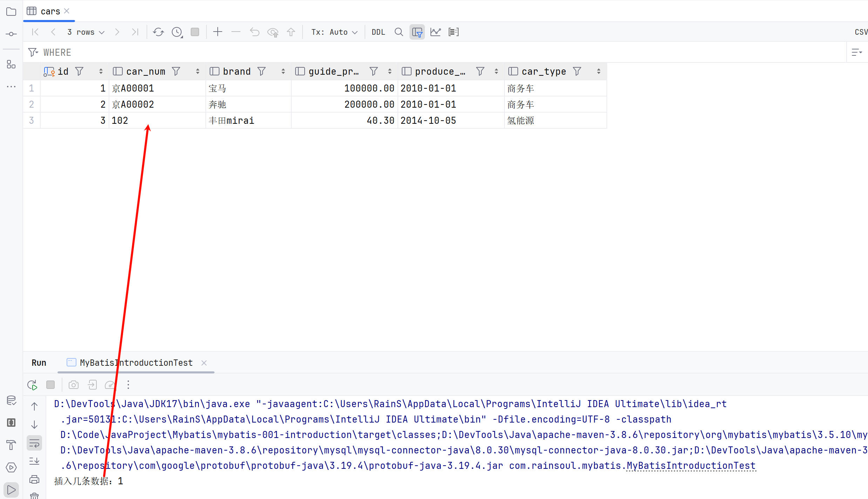Sort by the car_type column arrows

click(x=599, y=72)
